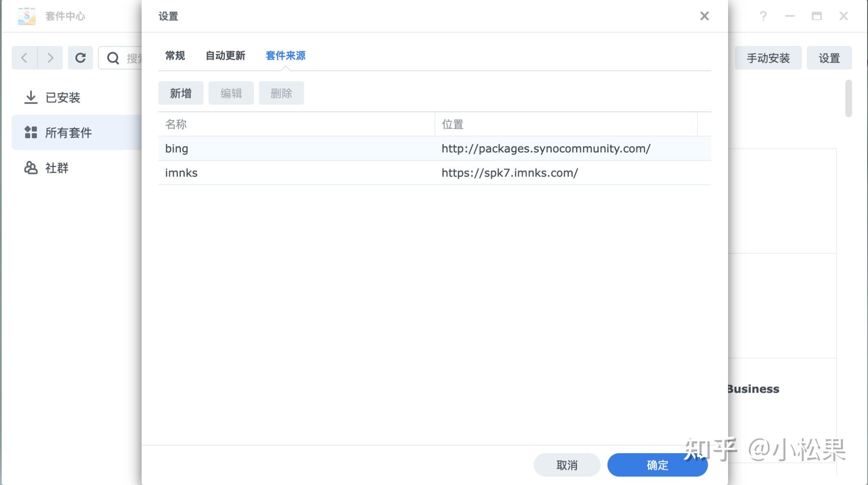Click the 设置 button in Package Center toolbar
Screen dimensions: 868x485
[829, 58]
